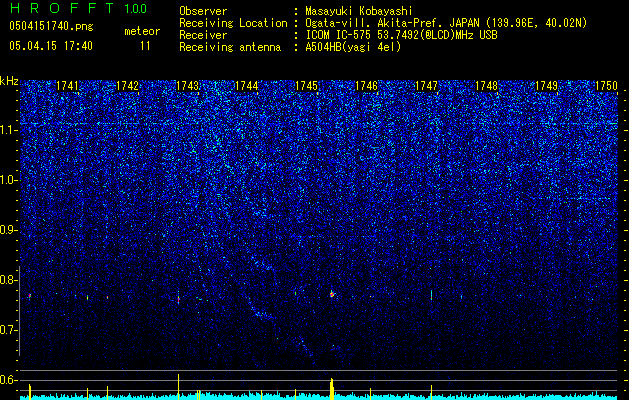Click the kHz axis unit label

(9, 81)
